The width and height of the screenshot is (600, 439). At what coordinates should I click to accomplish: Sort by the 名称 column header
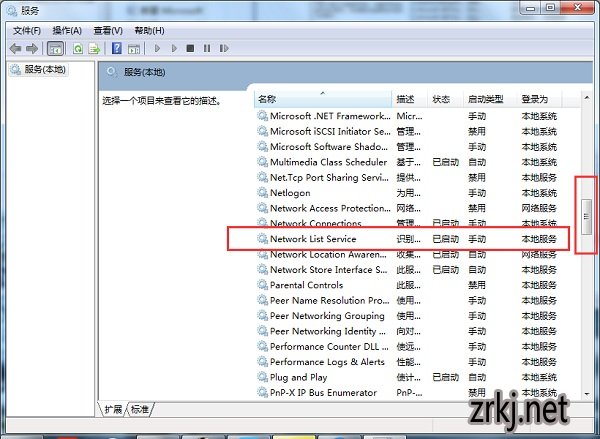(323, 99)
